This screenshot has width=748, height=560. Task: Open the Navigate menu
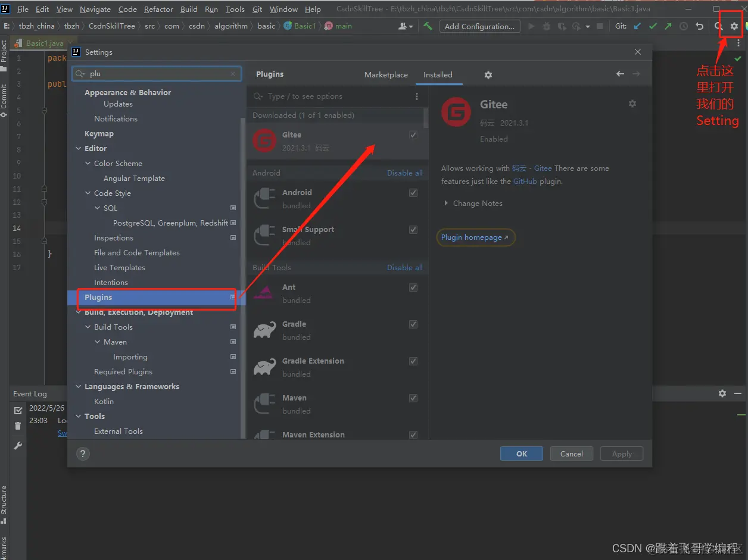click(x=95, y=10)
